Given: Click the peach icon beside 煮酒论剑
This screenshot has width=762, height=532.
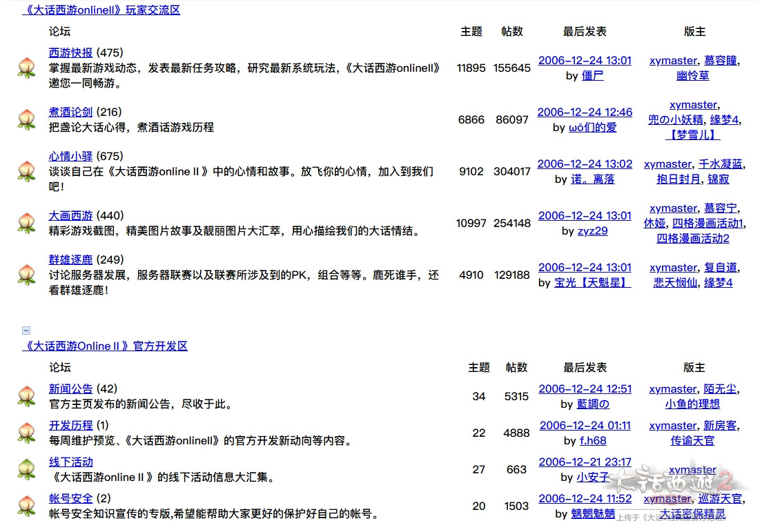Looking at the screenshot, I should pyautogui.click(x=26, y=119).
